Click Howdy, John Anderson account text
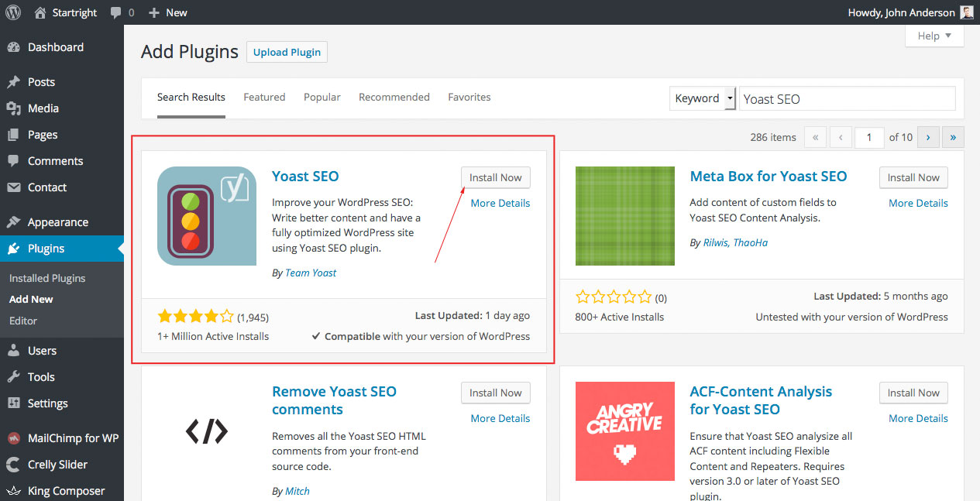980x501 pixels. pos(902,12)
